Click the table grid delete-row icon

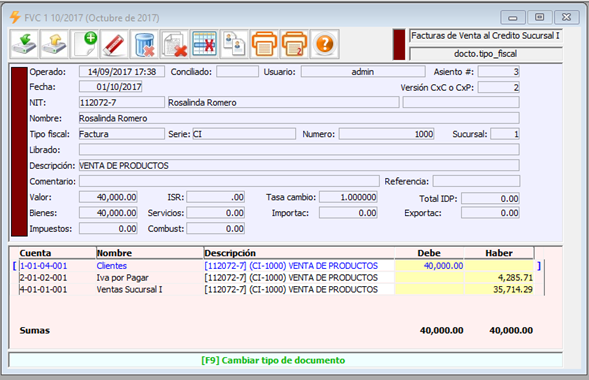click(204, 44)
